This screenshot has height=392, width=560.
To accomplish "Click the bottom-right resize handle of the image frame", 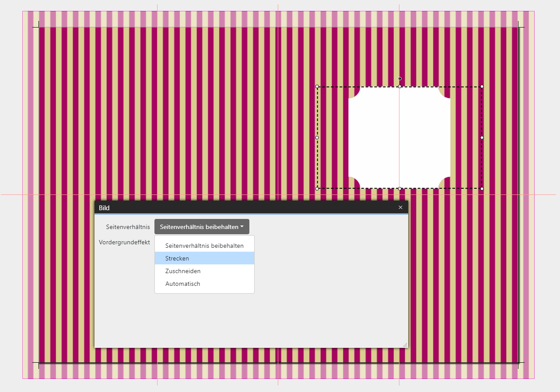I will pos(482,189).
